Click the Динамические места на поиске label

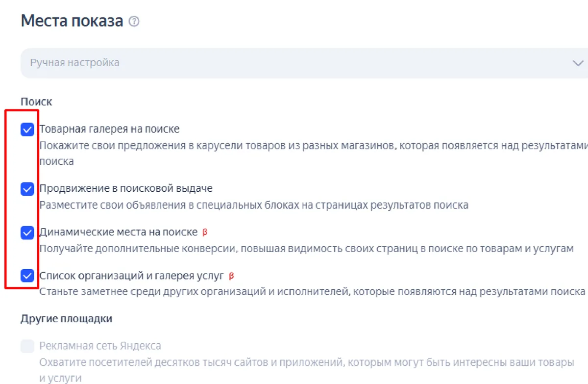coord(118,232)
